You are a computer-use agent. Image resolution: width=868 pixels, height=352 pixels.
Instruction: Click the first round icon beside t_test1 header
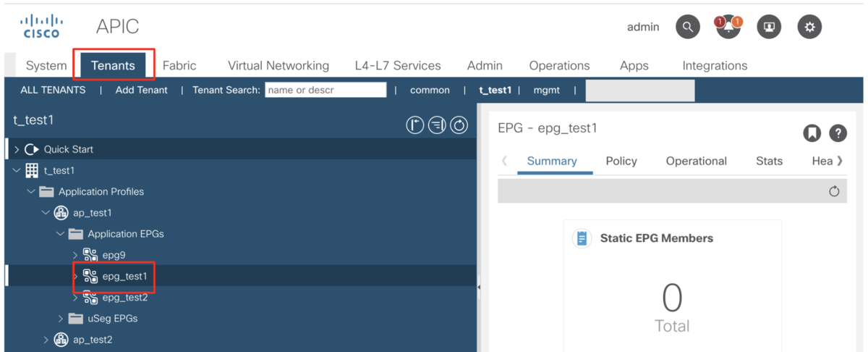tap(414, 125)
